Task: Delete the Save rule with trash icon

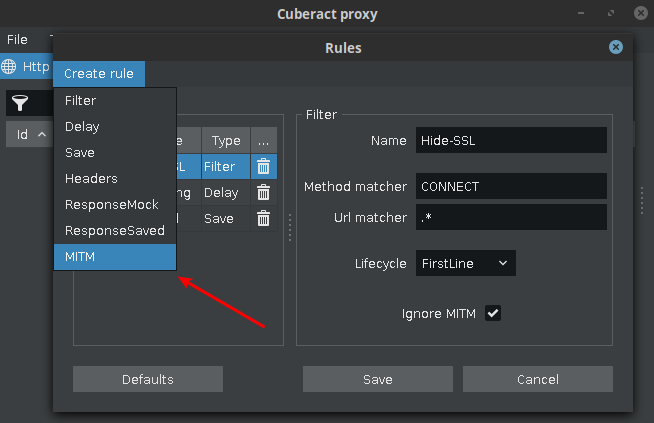Action: (263, 218)
